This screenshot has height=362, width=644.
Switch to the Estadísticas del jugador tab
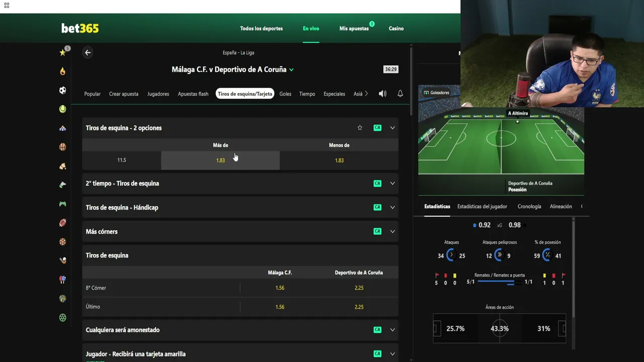(x=482, y=207)
